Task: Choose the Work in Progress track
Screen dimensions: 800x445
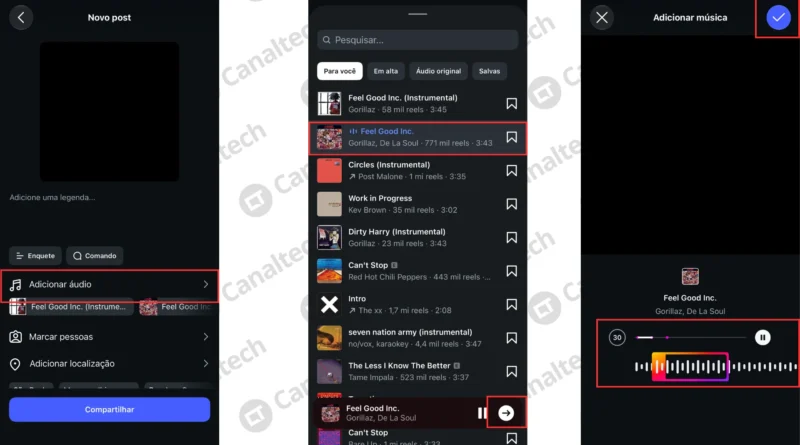Action: pyautogui.click(x=417, y=204)
